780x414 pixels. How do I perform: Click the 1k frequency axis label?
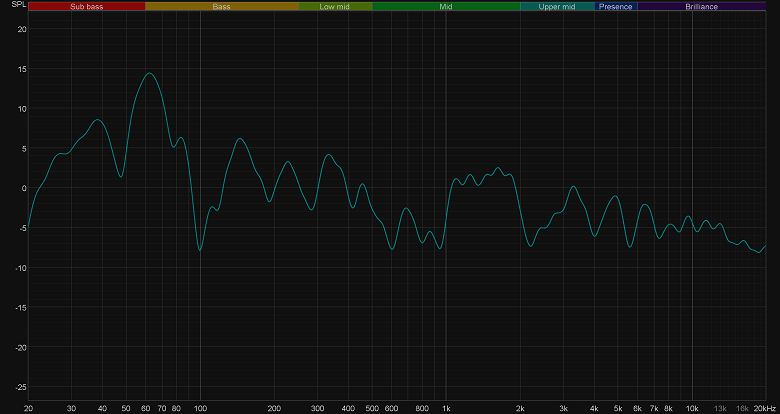click(x=446, y=408)
